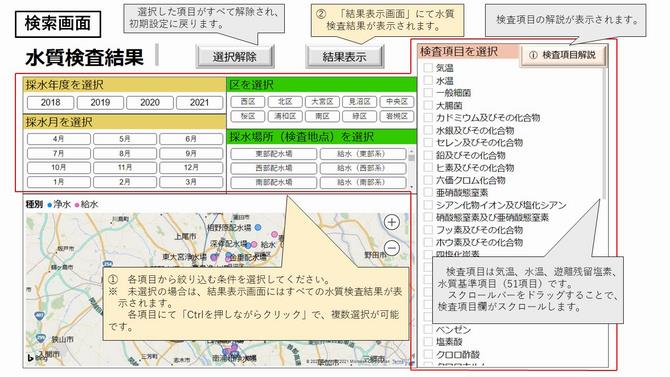Check セレン及びその化合物
This screenshot has height=377, width=670.
point(428,143)
